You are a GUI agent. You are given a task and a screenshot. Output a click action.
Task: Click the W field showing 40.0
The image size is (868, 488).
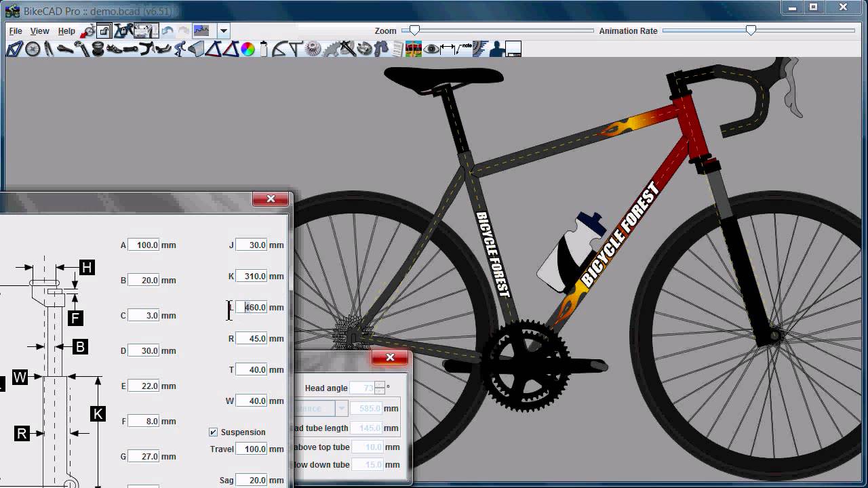click(252, 401)
